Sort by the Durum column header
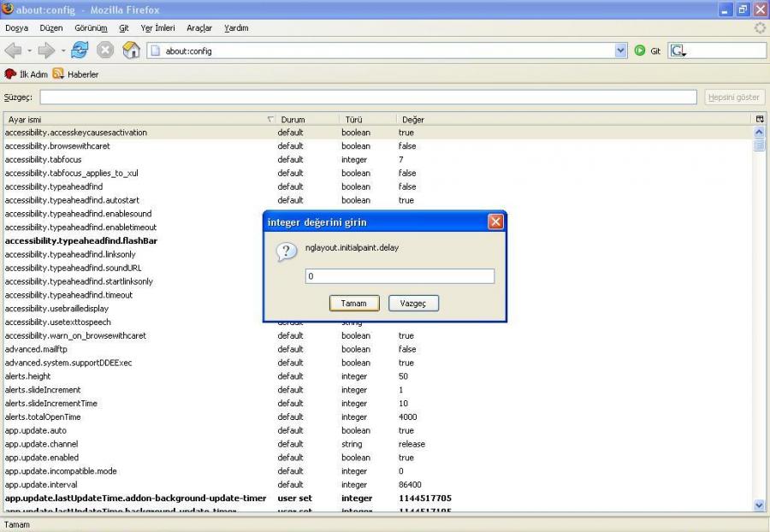The width and height of the screenshot is (770, 532). [x=307, y=119]
